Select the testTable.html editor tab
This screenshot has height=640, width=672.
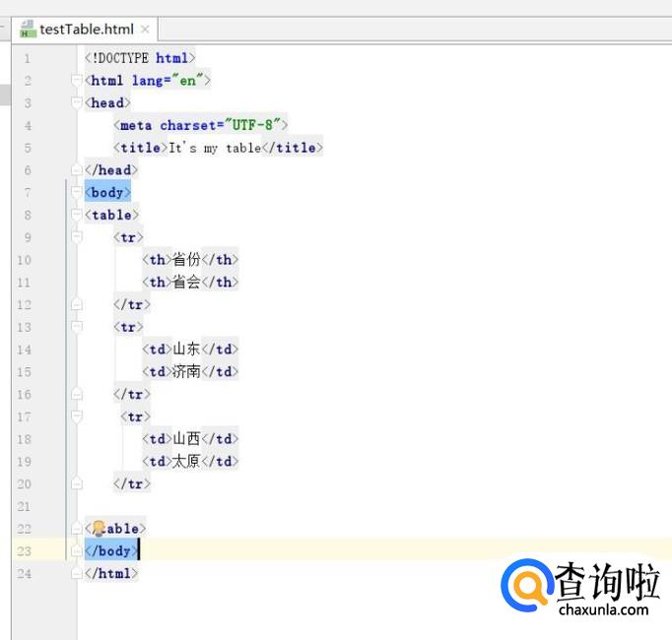[86, 30]
